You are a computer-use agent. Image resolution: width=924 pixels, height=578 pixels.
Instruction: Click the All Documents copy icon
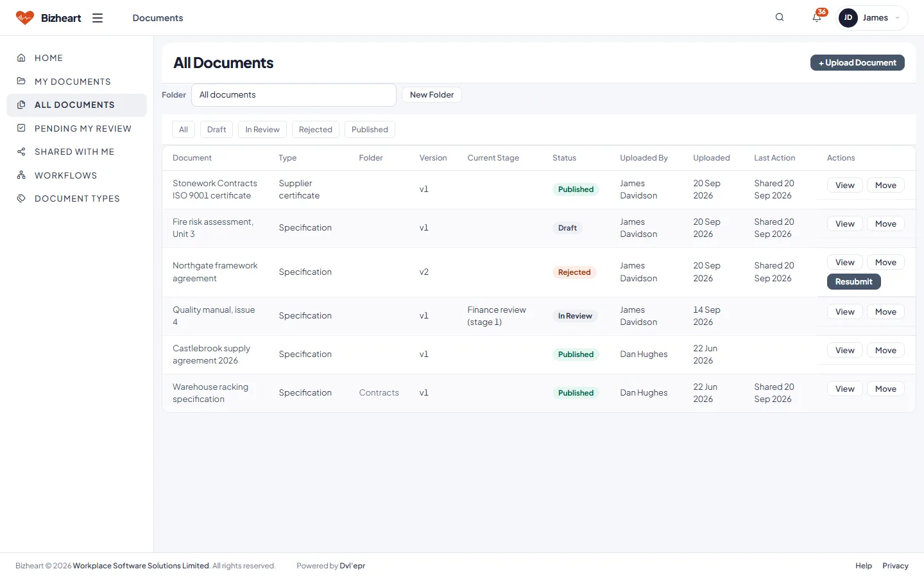pos(21,105)
